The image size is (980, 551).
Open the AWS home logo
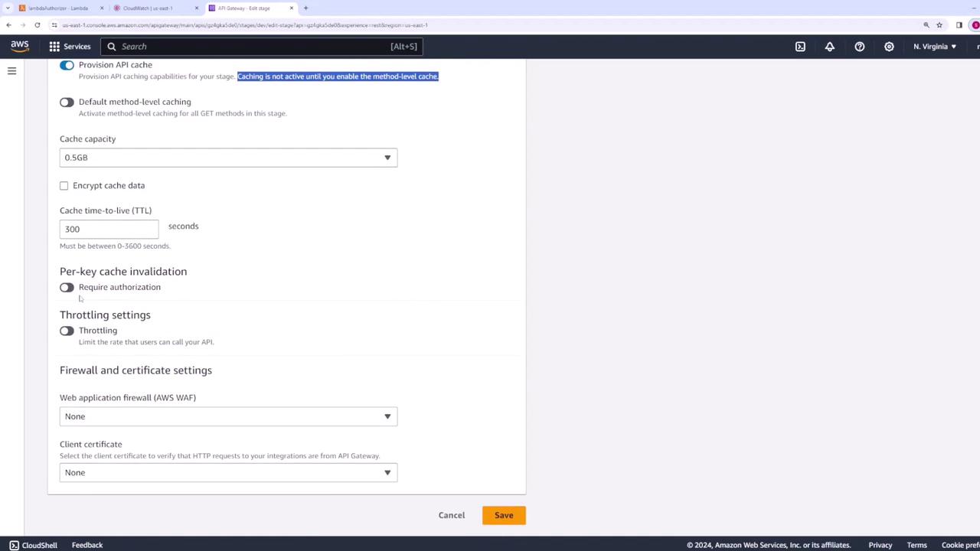20,46
